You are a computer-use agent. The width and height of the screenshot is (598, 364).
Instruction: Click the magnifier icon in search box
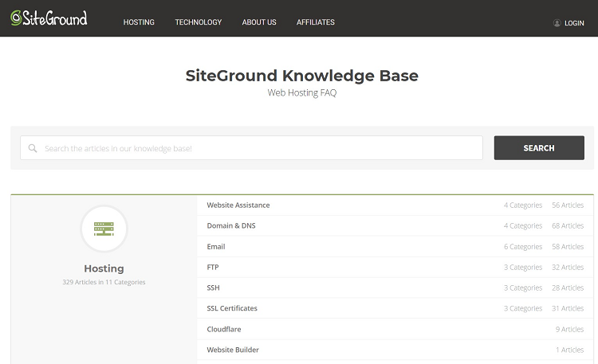tap(33, 148)
